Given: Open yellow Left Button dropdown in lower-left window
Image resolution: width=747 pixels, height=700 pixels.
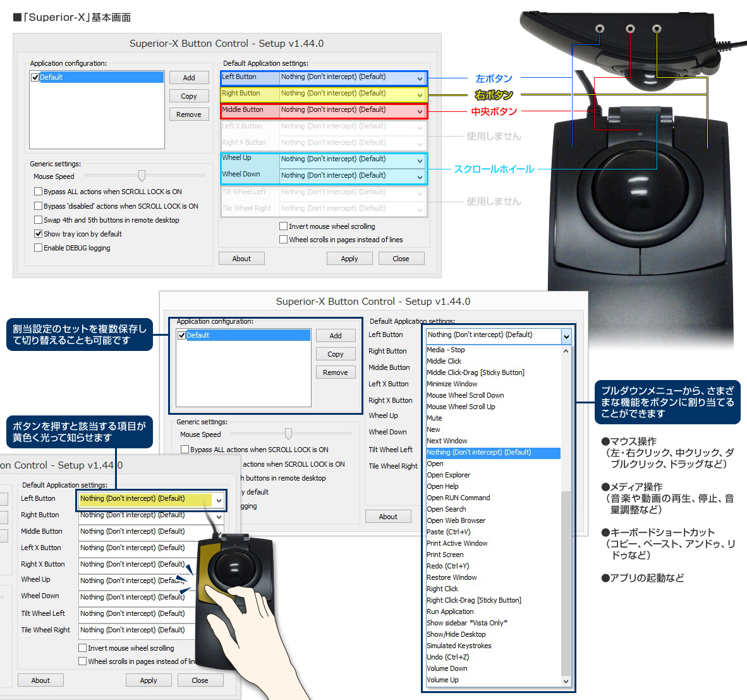Looking at the screenshot, I should coord(150,500).
